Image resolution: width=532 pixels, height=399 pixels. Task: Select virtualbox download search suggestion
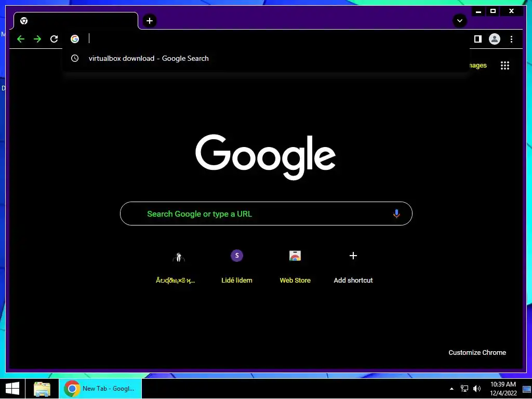(x=266, y=58)
